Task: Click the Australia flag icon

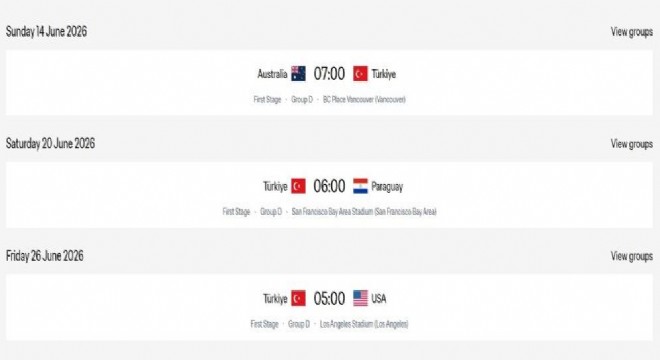Action: [298, 74]
